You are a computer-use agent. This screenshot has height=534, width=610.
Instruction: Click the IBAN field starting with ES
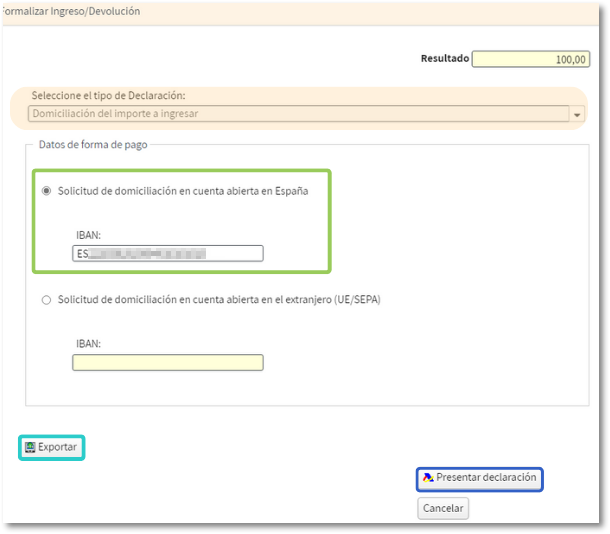click(x=167, y=254)
